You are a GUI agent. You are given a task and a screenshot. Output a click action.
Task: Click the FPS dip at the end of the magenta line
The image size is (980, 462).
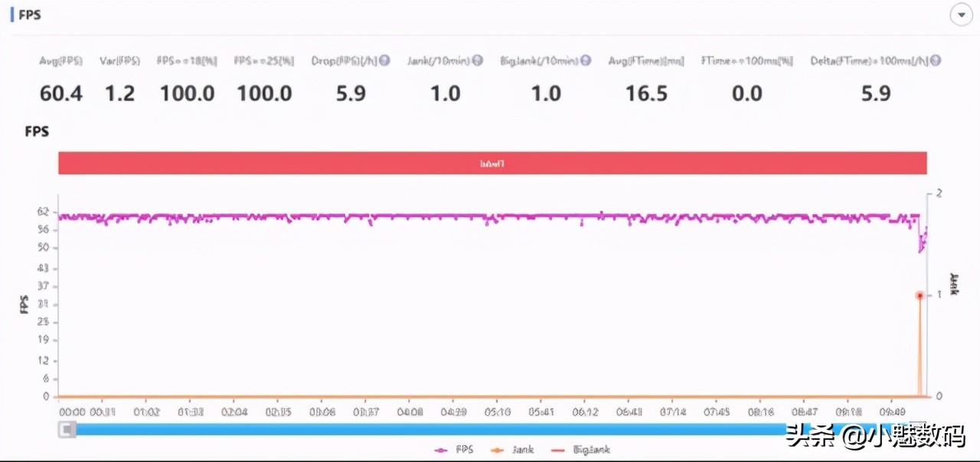coord(923,241)
